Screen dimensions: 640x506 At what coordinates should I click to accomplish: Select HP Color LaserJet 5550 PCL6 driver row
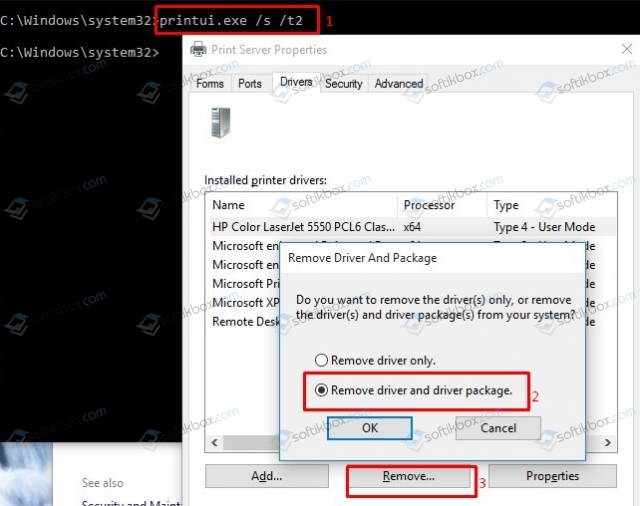point(300,227)
